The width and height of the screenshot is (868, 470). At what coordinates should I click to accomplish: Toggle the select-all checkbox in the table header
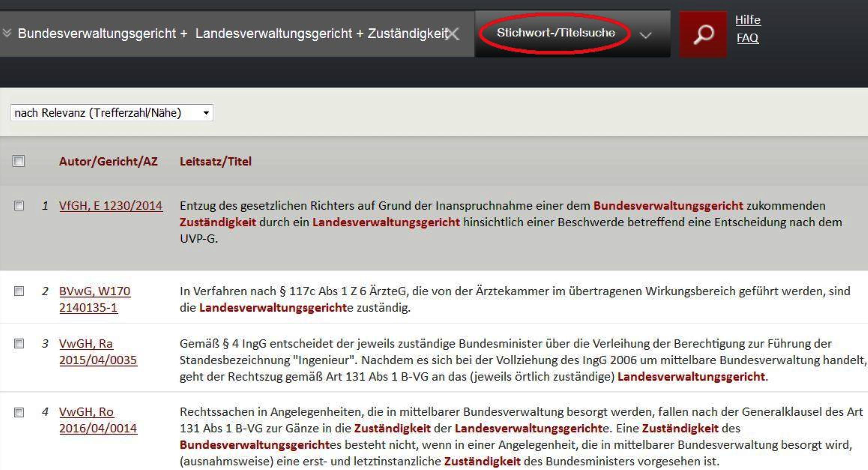pyautogui.click(x=18, y=161)
